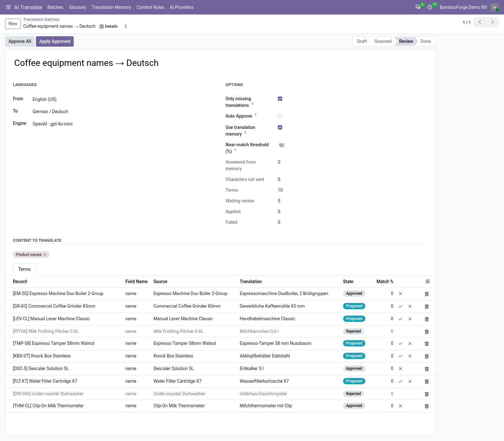Viewport: 504px width, 441px height.
Task: Select the Terms tab
Action: [x=24, y=269]
